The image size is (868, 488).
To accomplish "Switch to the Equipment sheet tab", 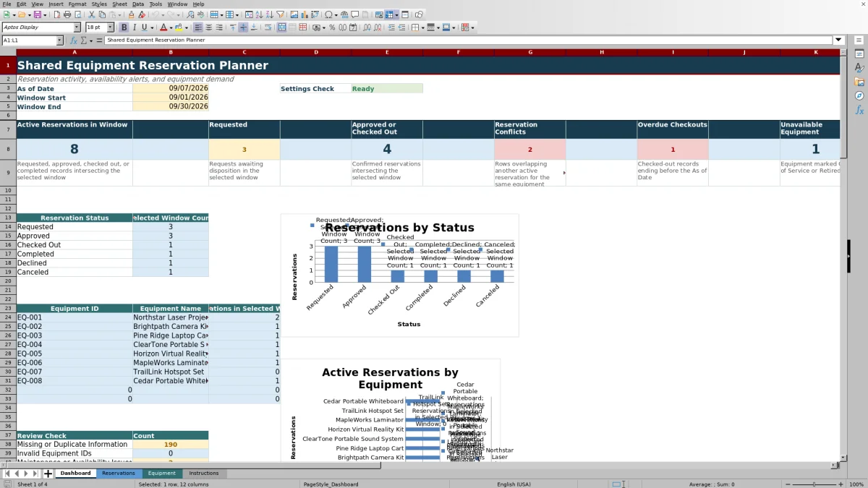I will 162,474.
